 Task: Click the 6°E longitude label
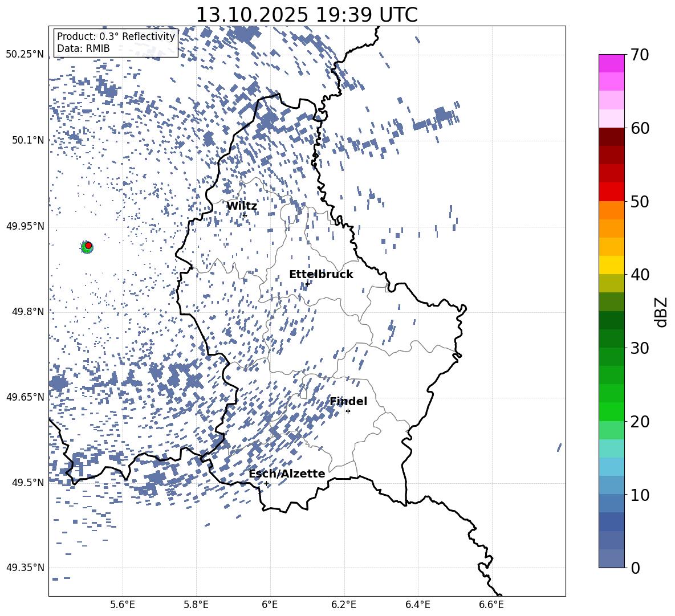(270, 605)
